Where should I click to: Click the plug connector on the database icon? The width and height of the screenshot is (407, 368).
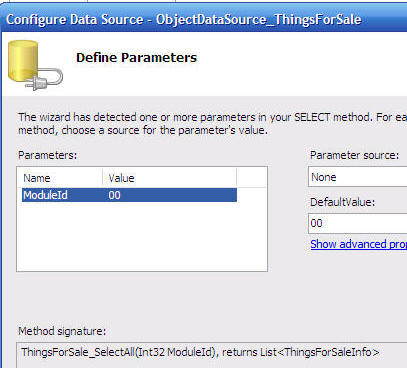45,80
